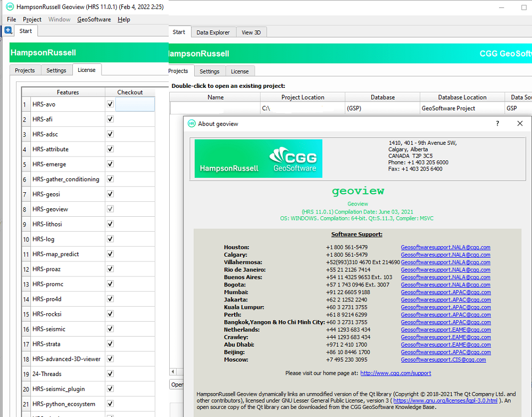This screenshot has height=417, width=532.
Task: Click the Houston support email link
Action: click(445, 247)
